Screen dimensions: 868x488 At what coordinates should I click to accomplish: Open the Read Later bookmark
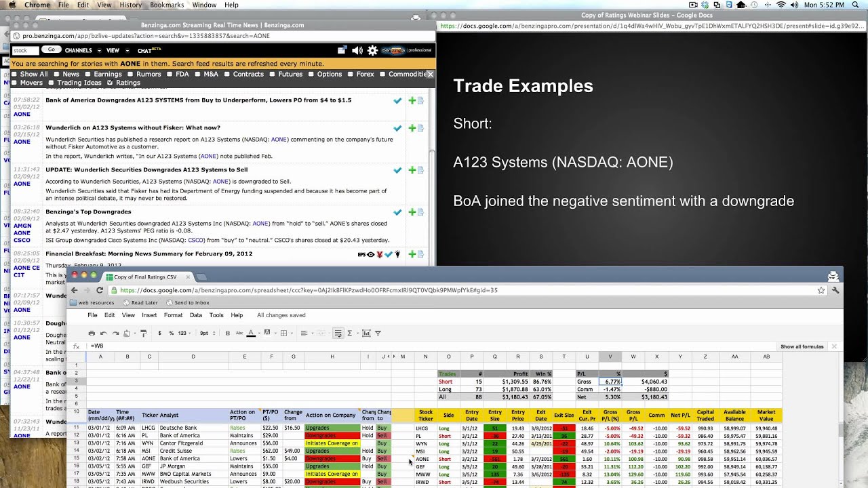click(140, 303)
